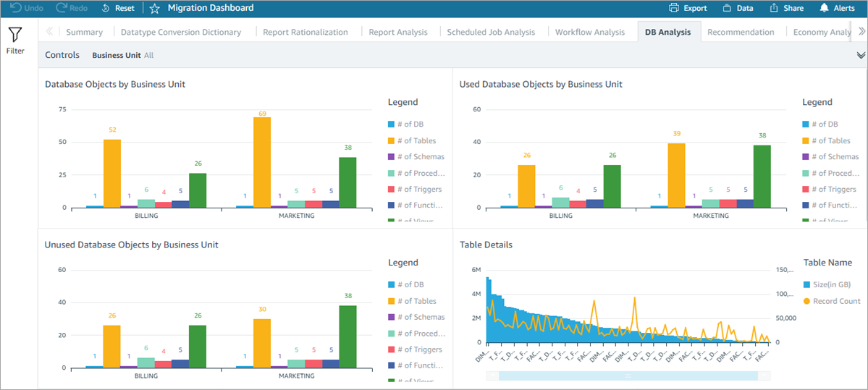Viewport: 868px width, 390px height.
Task: Toggle Record Count legend item
Action: coord(832,301)
